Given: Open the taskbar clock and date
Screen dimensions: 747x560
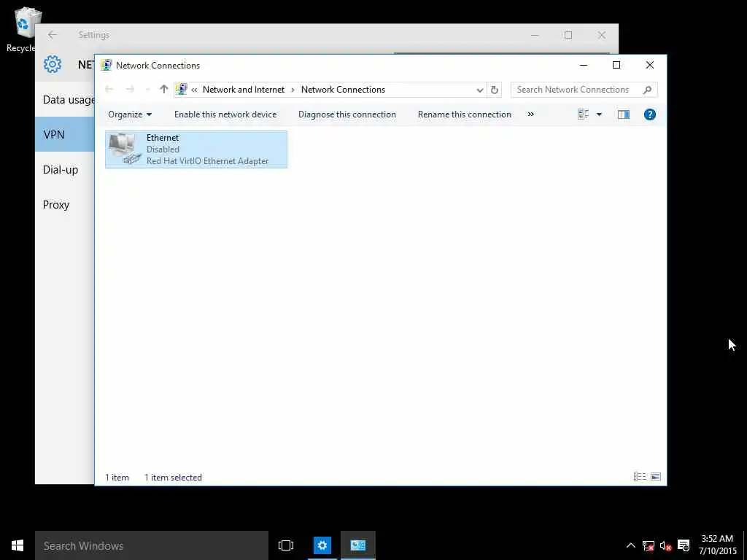Looking at the screenshot, I should 718,545.
